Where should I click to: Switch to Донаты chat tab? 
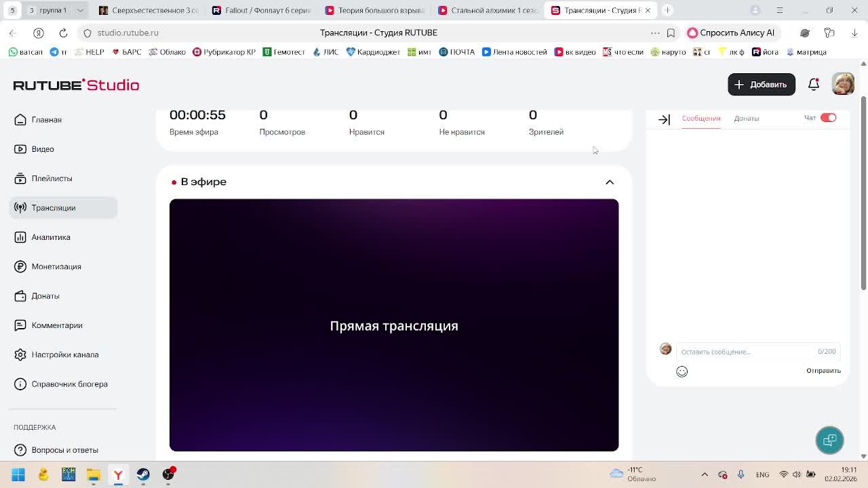[746, 119]
